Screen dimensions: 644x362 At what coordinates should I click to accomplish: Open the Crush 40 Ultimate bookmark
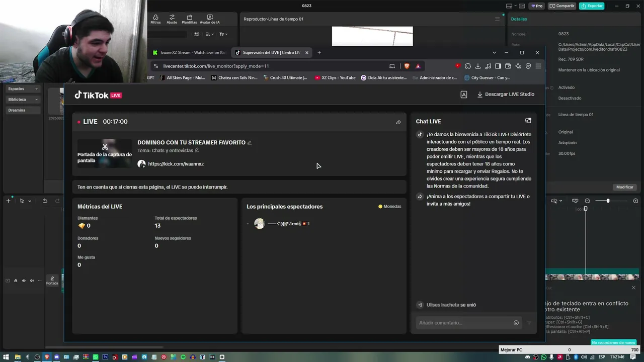(285, 78)
